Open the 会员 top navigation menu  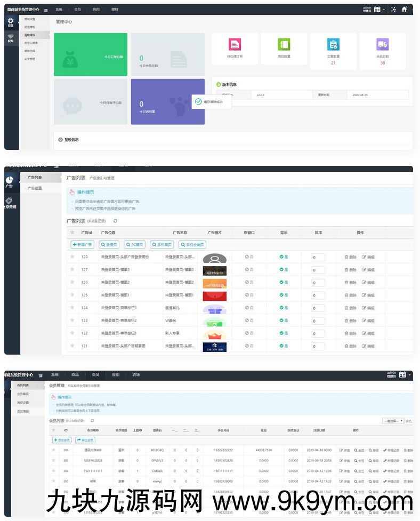pos(78,10)
